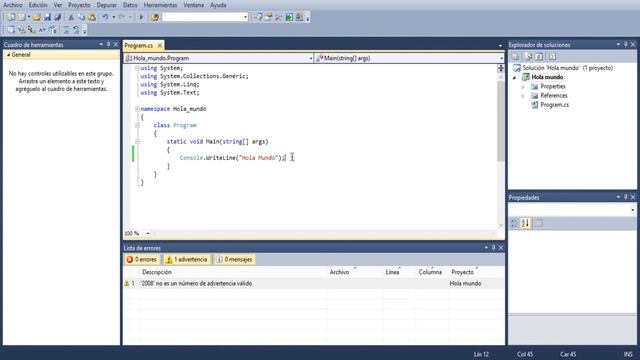This screenshot has height=360, width=640.
Task: Collapse the namespace Hola_mundo code block
Action: point(137,109)
